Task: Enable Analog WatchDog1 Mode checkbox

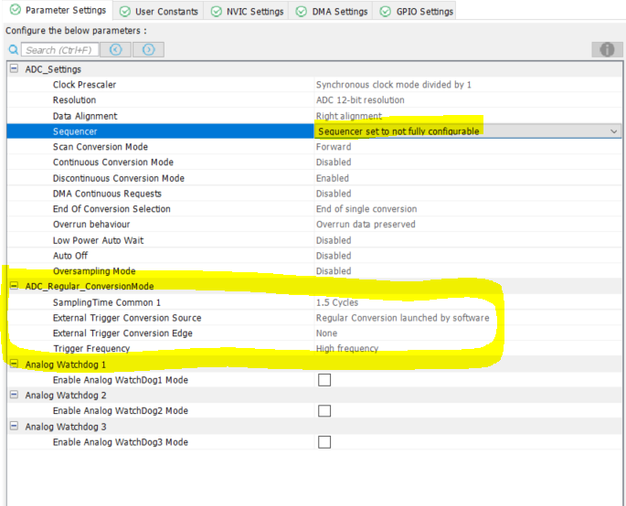Action: (x=324, y=380)
